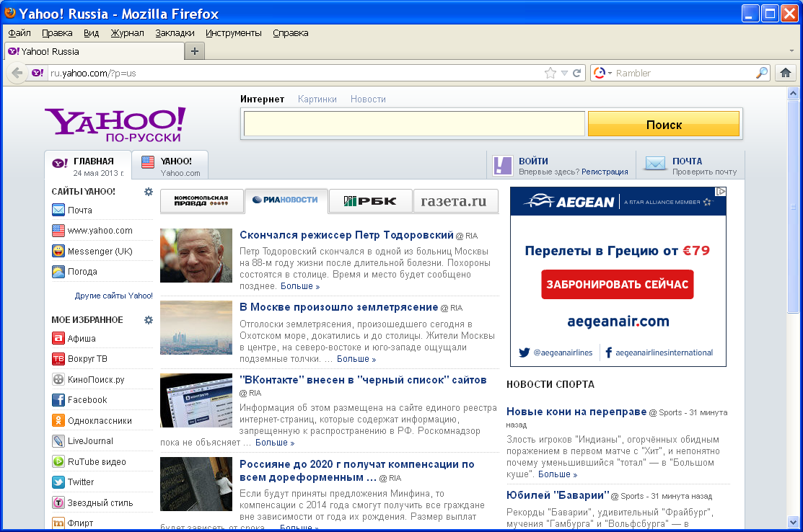
Task: Click the bookmark star icon in address bar
Action: (550, 73)
